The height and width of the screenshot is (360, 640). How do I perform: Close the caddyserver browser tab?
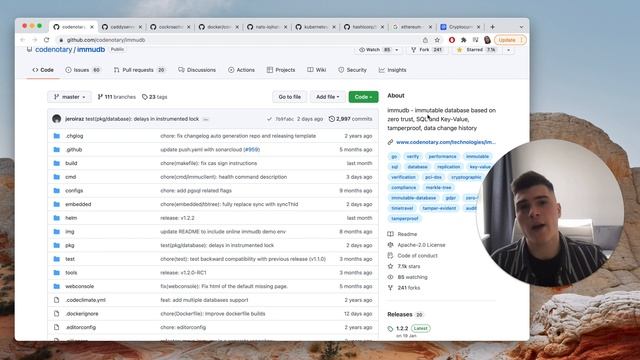point(140,27)
